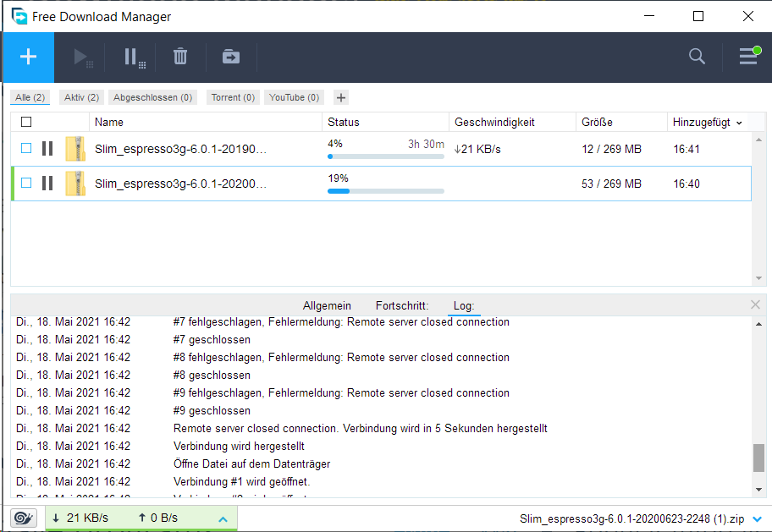Click zip file icon of 20190 download
Screen dimensions: 772x532
point(75,149)
